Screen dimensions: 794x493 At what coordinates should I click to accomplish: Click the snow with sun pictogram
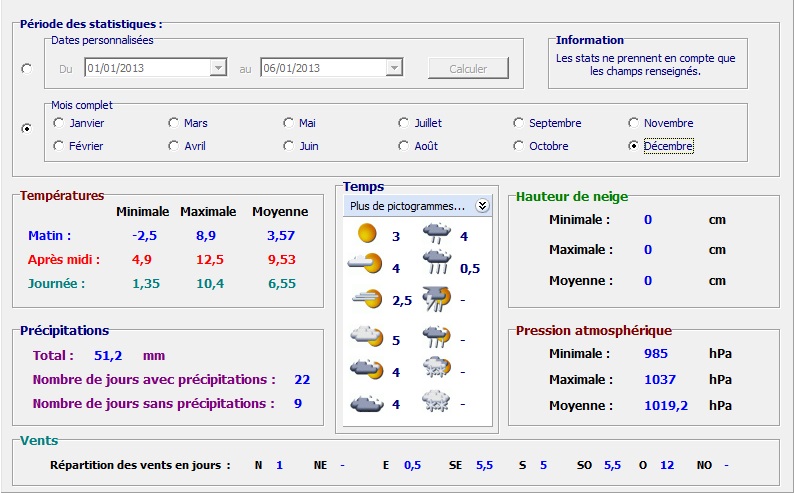[436, 369]
